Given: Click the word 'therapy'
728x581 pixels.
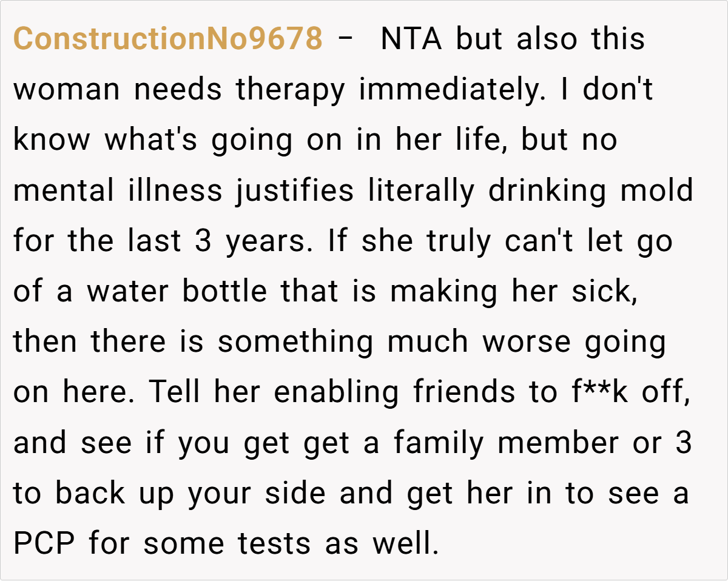Looking at the screenshot, I should [290, 90].
